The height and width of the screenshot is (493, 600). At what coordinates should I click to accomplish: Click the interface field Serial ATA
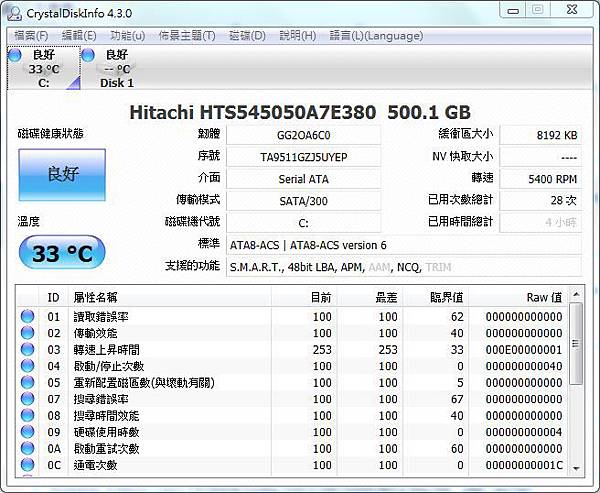tap(303, 179)
